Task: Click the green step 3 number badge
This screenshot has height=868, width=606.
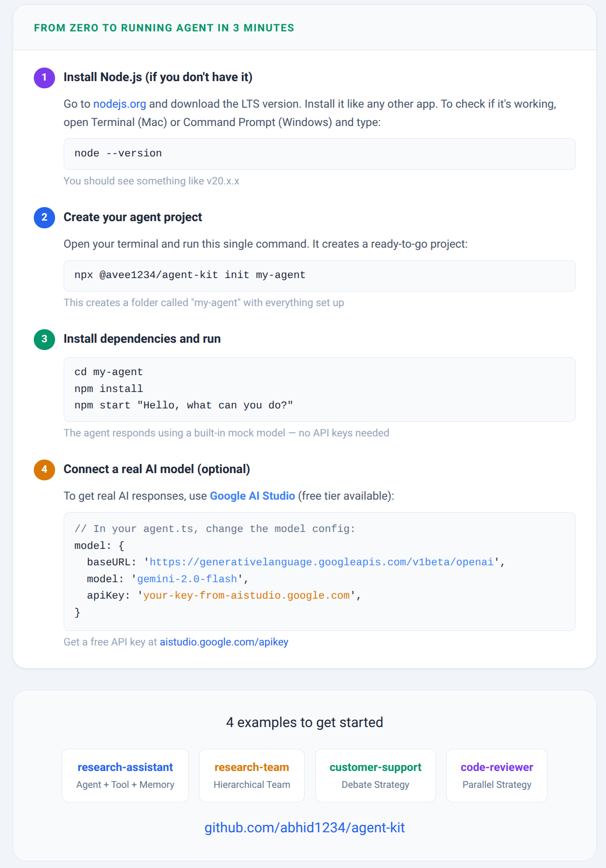Action: [x=44, y=339]
